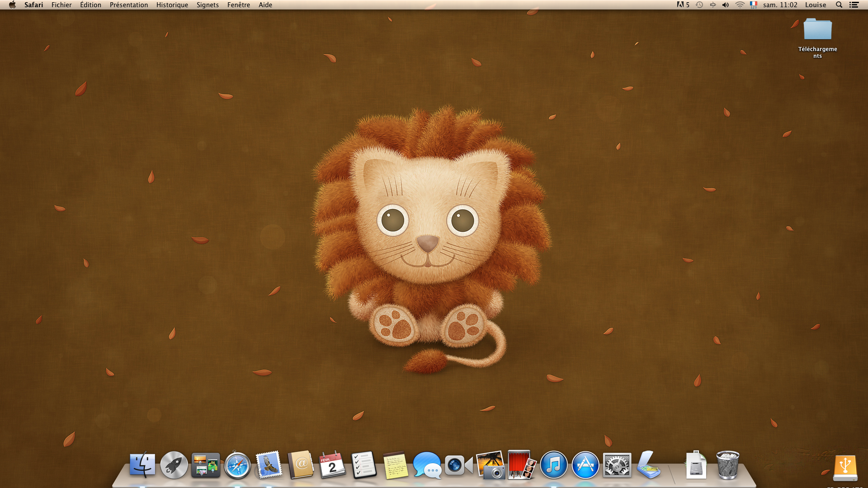Select the Téléchargements desktop folder
The width and height of the screenshot is (868, 488).
point(817,30)
